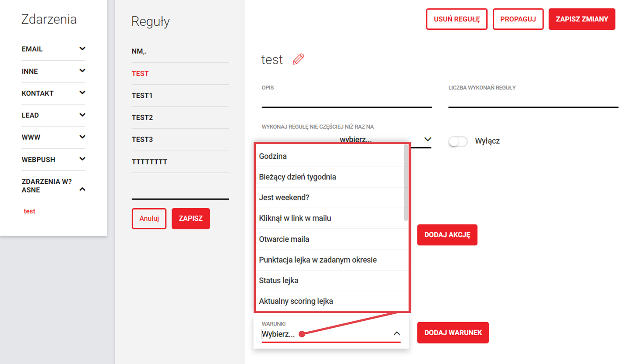
Task: Click the dropdown list scrollbar thumb
Action: 406,183
